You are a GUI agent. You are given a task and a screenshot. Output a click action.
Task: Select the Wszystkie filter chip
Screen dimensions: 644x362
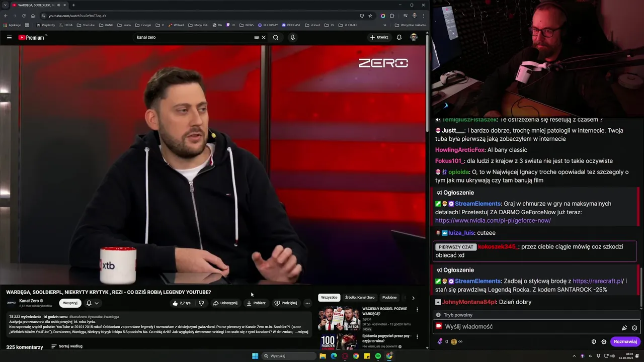pos(329,298)
